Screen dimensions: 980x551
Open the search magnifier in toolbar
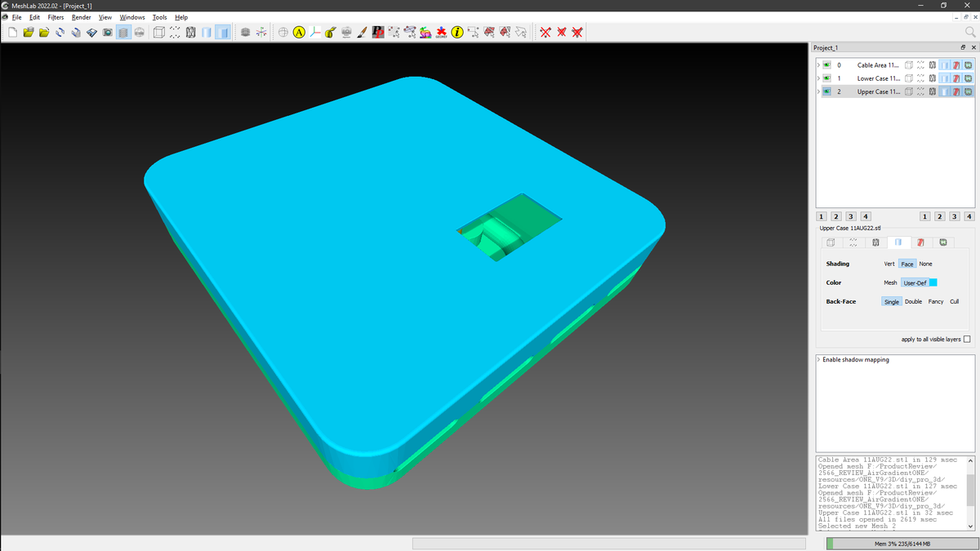pyautogui.click(x=970, y=33)
